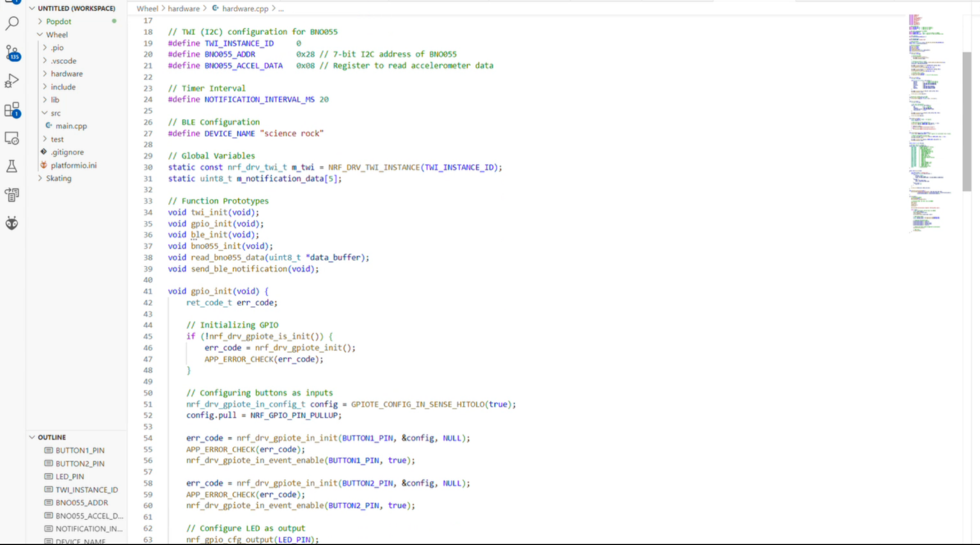
Task: Click the BNO055_ADDR symbol icon in Outline
Action: point(49,502)
